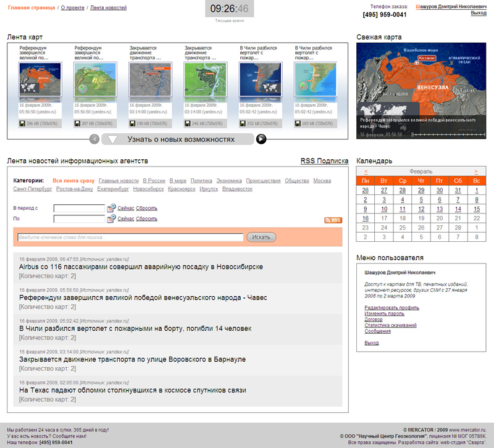Select date 16 in the February calendar
The image size is (494, 448).
(x=366, y=218)
